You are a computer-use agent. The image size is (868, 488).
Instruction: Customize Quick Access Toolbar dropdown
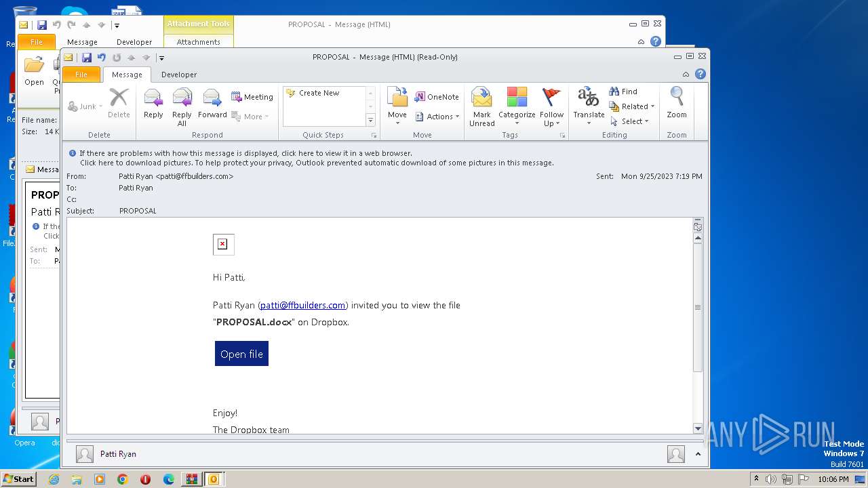161,58
